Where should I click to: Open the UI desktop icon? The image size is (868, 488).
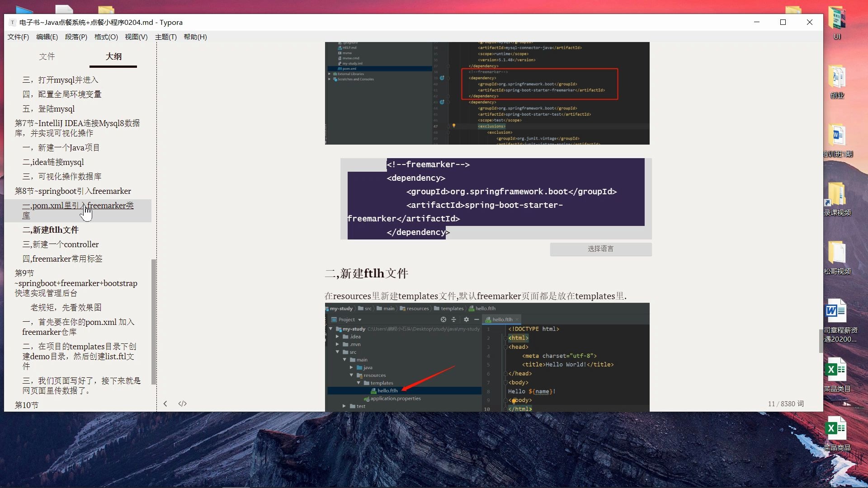coord(837,23)
